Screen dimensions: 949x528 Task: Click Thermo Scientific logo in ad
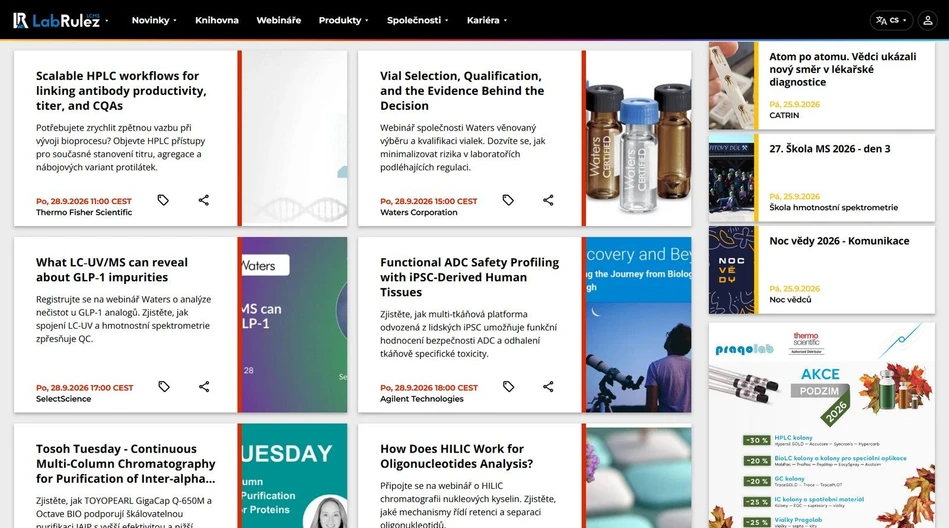coord(806,342)
